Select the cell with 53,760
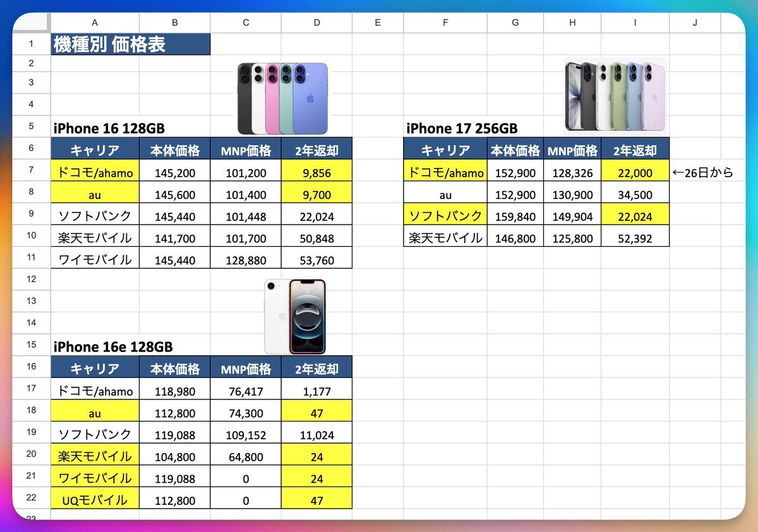This screenshot has width=758, height=532. click(316, 257)
